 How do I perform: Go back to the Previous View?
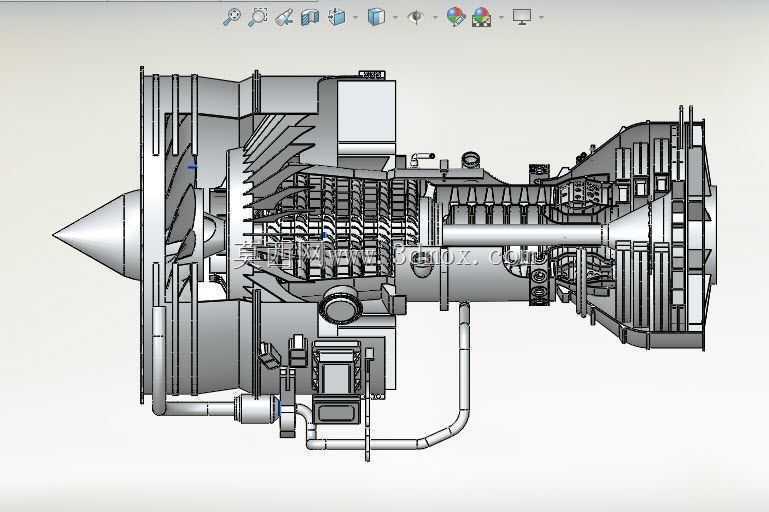[x=284, y=17]
